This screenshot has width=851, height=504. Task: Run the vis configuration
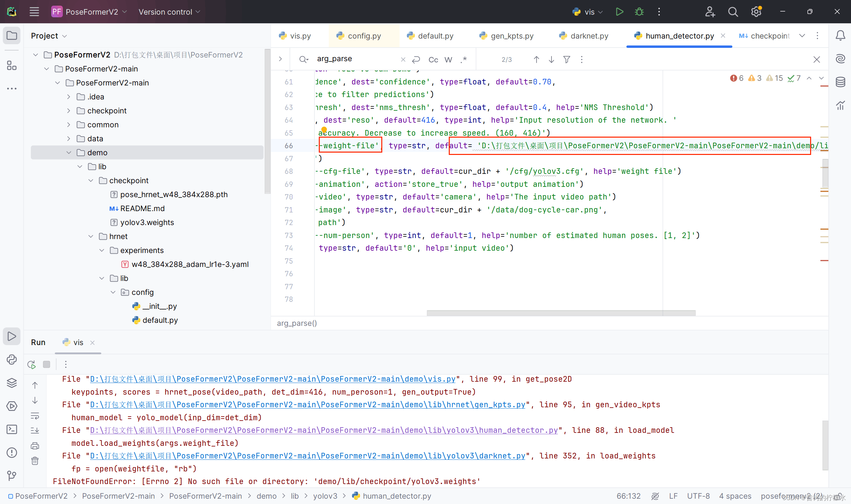(x=619, y=12)
